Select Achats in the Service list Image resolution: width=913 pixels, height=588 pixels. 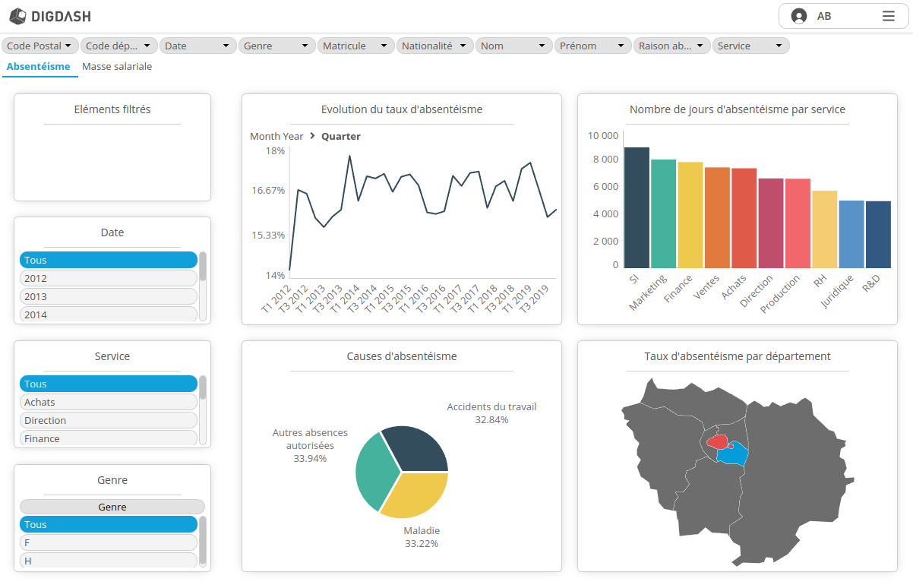[x=108, y=402]
